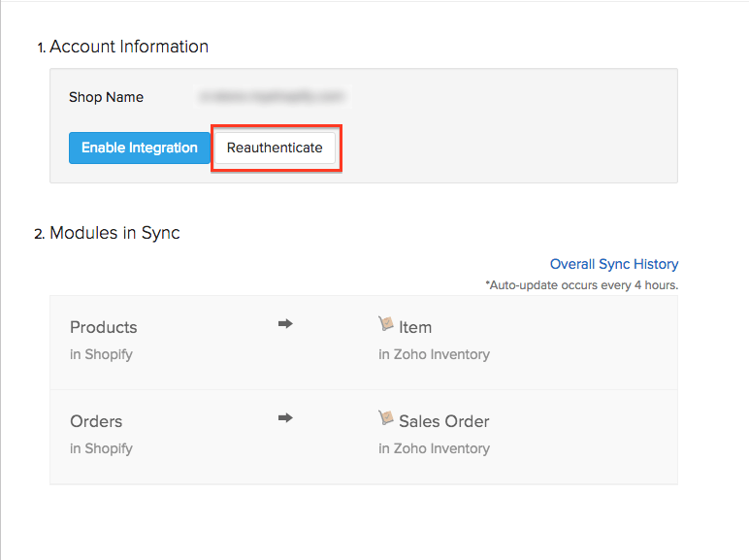Click the 'Item' text
Screen dimensions: 749x560
(x=415, y=327)
